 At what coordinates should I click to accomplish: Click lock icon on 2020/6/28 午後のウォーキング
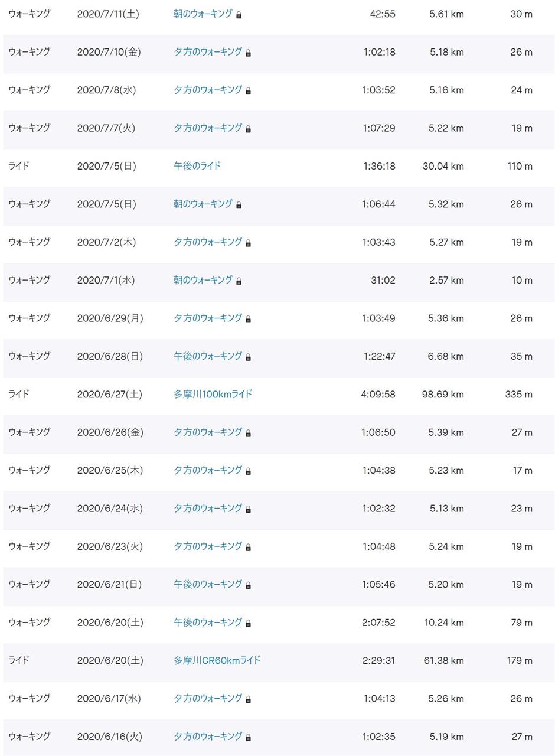tap(248, 357)
